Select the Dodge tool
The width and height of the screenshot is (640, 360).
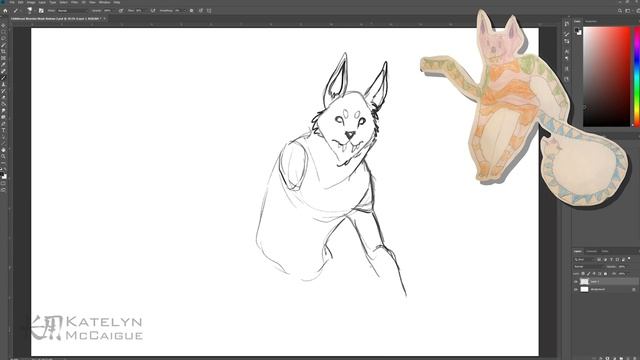(4, 117)
